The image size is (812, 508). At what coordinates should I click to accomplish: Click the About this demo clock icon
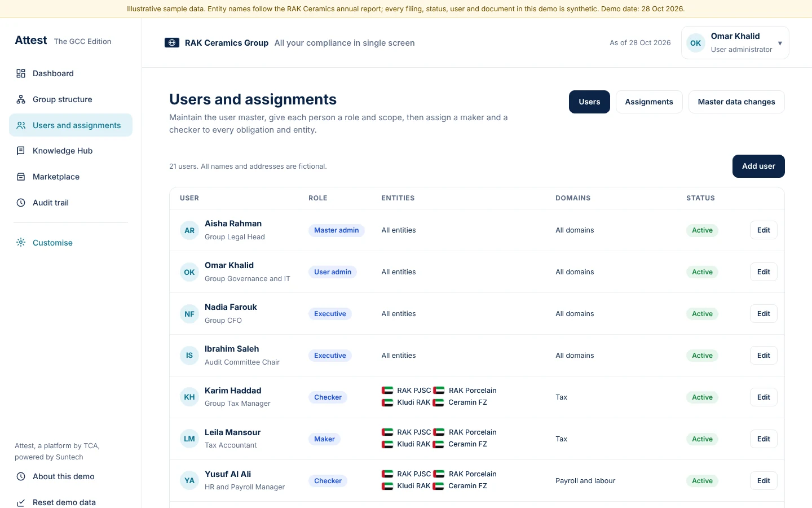click(21, 476)
